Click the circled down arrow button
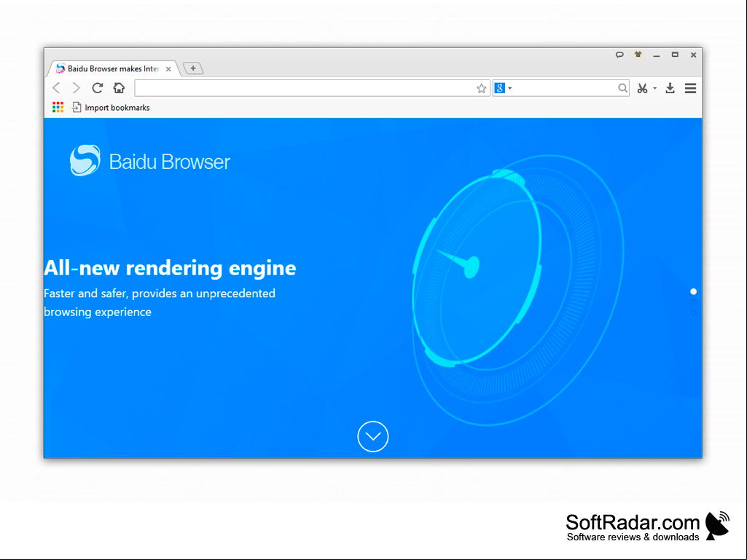Screen dimensions: 747x560 (x=373, y=436)
